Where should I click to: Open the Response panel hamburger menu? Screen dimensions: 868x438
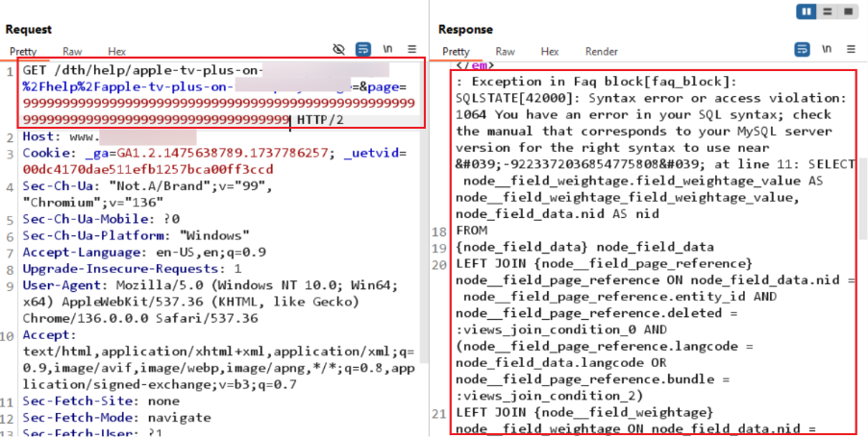850,49
